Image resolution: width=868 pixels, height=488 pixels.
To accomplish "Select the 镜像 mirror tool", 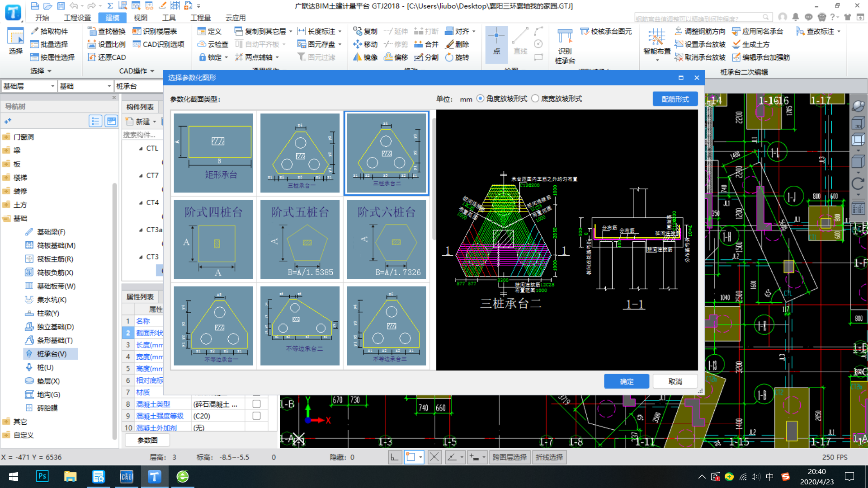I will [365, 57].
